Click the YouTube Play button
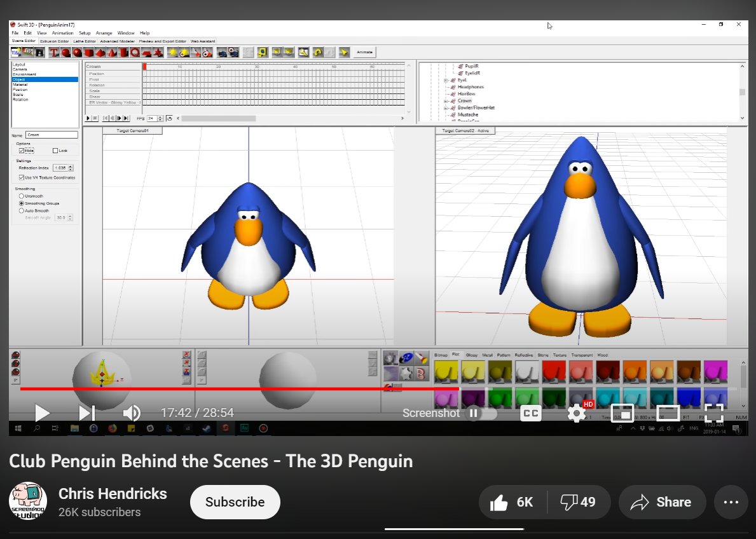The height and width of the screenshot is (539, 756). 42,413
